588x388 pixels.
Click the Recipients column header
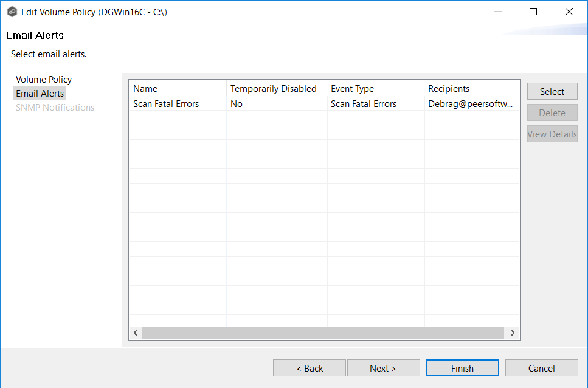[x=449, y=89]
